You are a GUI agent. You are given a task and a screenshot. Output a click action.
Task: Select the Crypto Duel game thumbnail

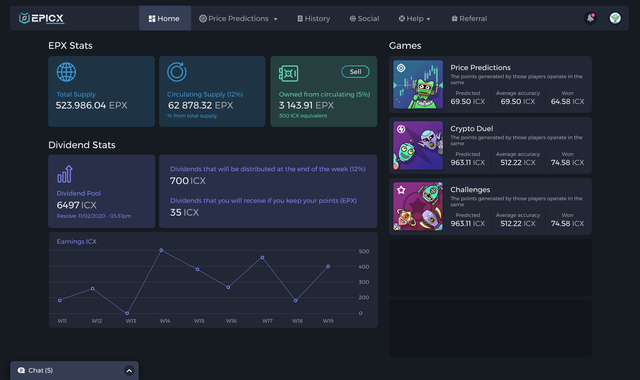click(418, 145)
